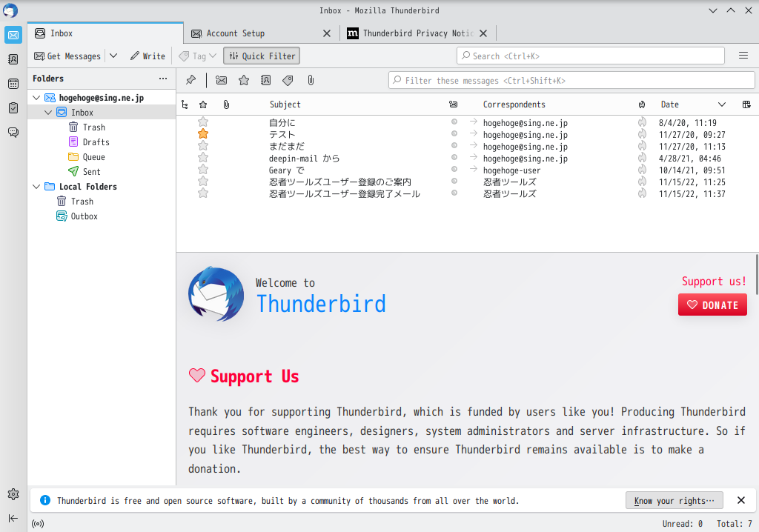Click the Filter these messages field
The width and height of the screenshot is (759, 532).
(x=571, y=80)
